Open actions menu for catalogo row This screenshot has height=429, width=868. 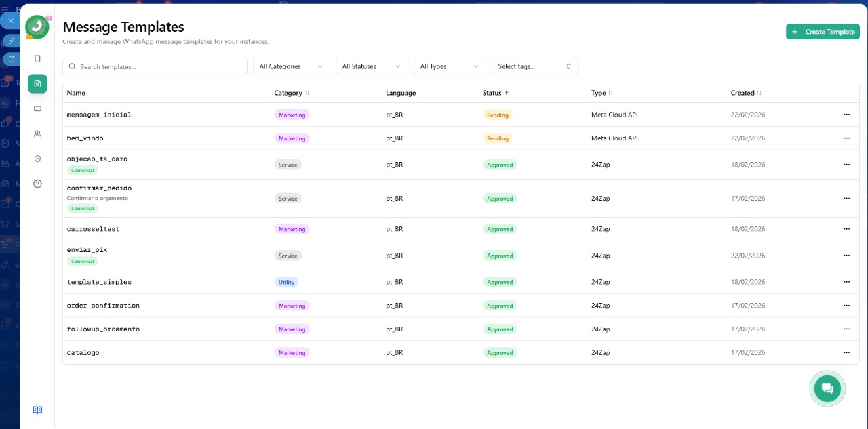click(846, 352)
